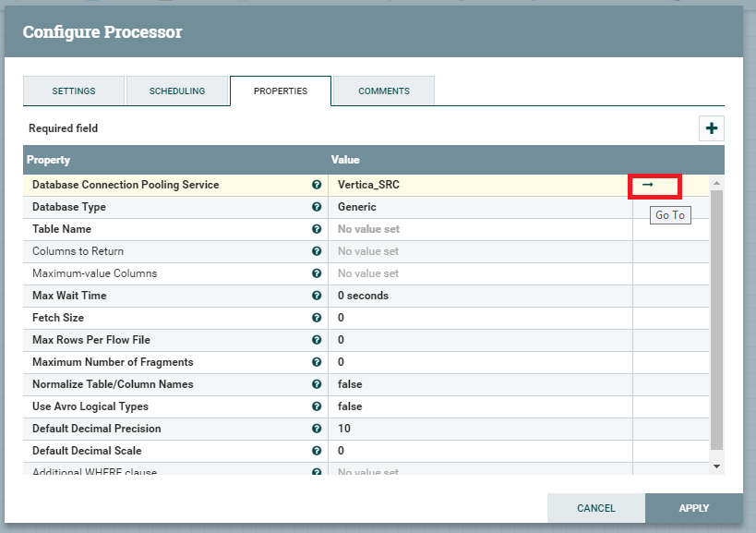
Task: Edit the Vertica_SRC value
Action: pyautogui.click(x=480, y=185)
